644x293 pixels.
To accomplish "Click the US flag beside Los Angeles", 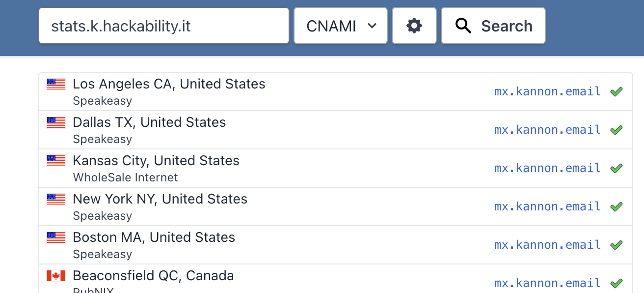I will coord(56,84).
